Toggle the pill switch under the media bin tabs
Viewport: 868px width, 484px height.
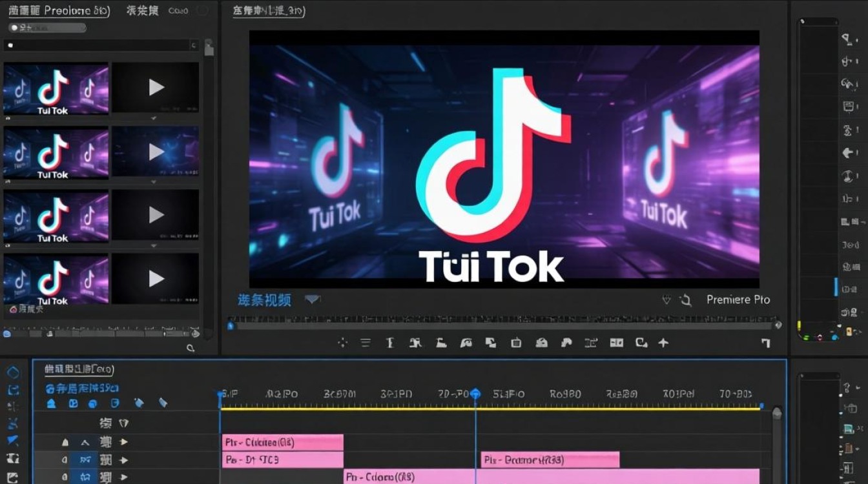(x=47, y=28)
